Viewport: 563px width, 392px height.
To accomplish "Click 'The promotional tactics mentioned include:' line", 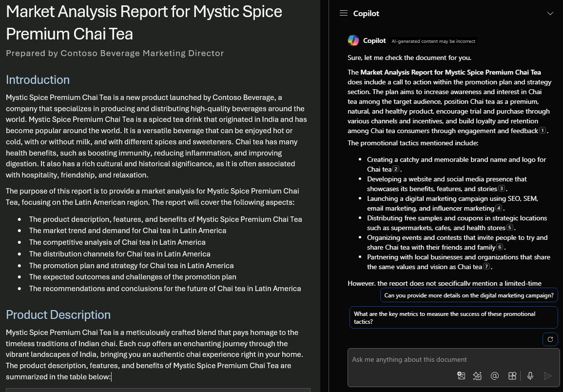I will pyautogui.click(x=413, y=143).
